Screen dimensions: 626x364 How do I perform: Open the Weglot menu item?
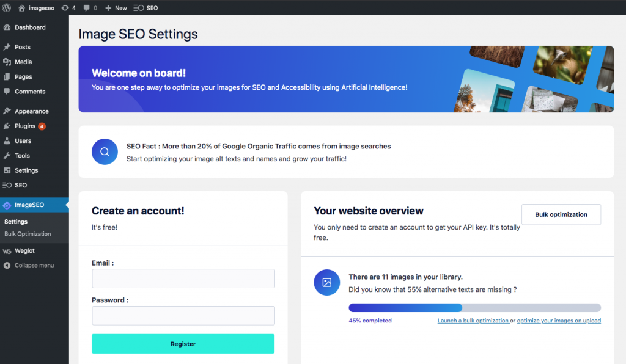(24, 251)
